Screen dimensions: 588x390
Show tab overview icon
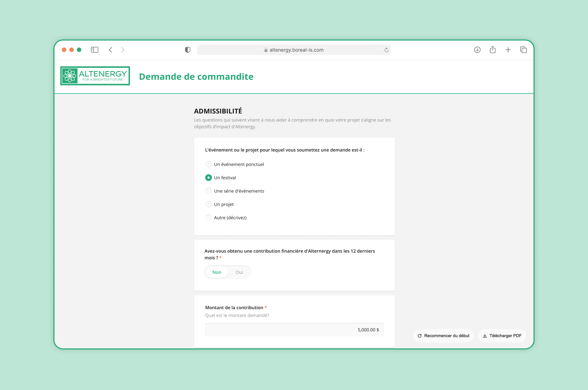click(x=523, y=50)
